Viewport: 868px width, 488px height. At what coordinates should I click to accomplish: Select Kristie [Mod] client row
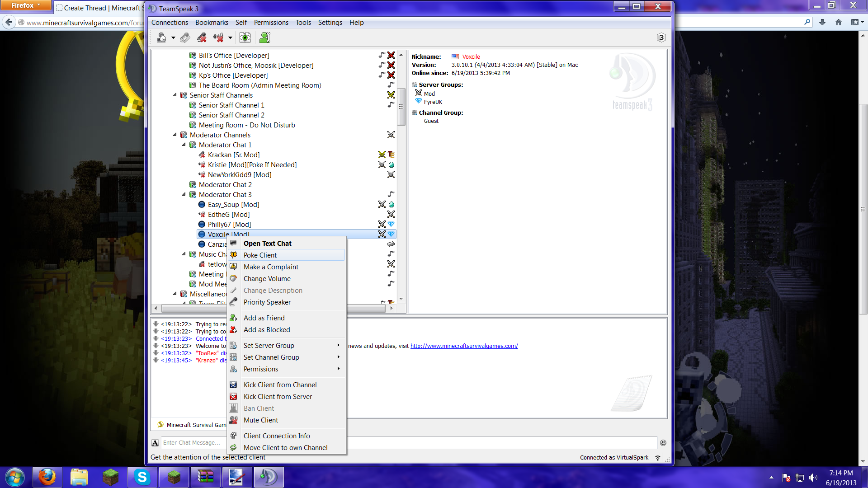tap(252, 165)
